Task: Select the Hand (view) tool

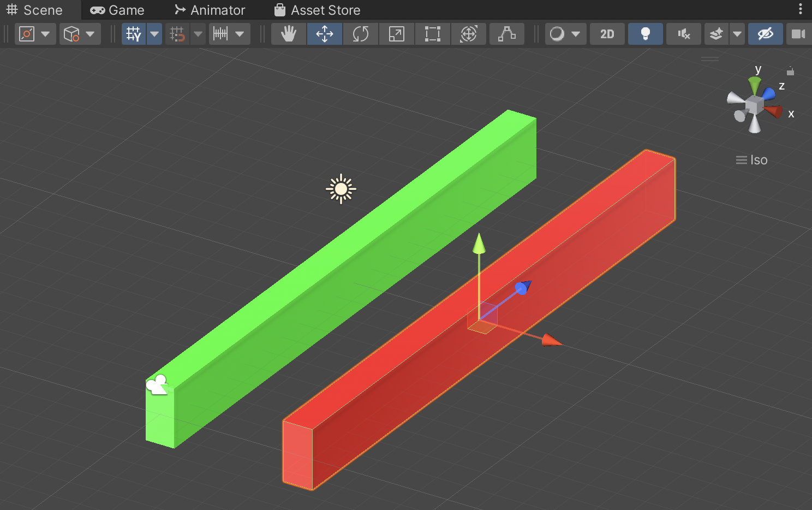Action: (x=289, y=34)
